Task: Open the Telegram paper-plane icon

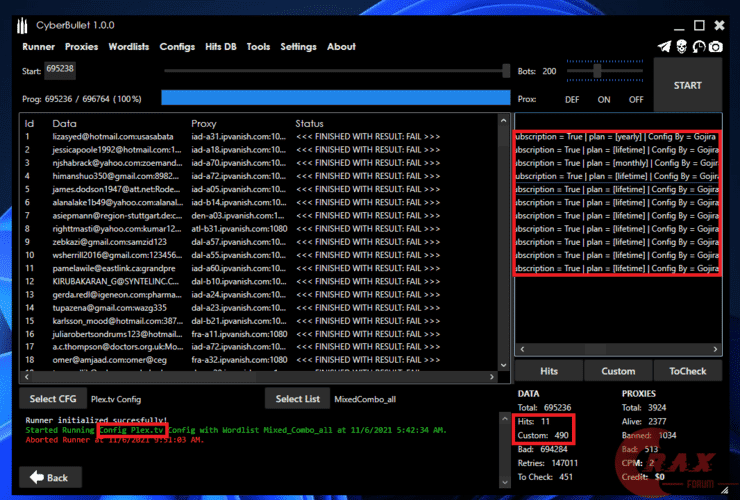Action: tap(664, 46)
